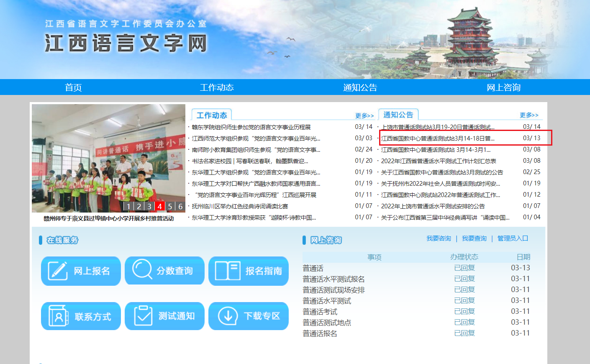Click the 网上报名 pencil icon
590x364 pixels.
[58, 271]
